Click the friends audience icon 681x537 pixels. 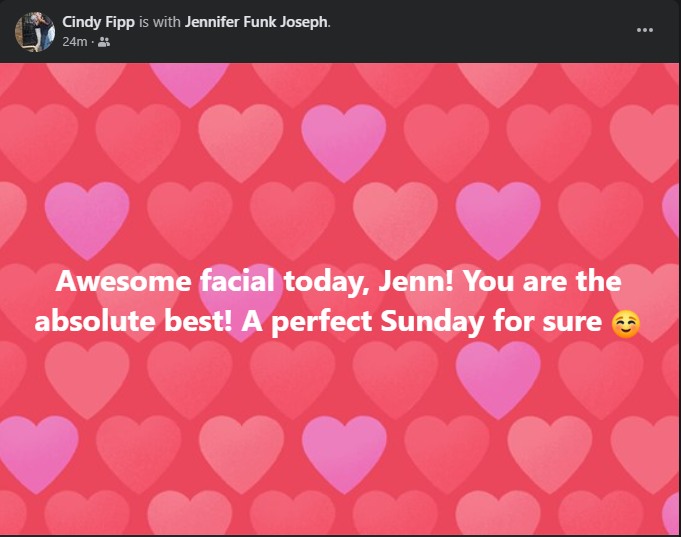pyautogui.click(x=104, y=42)
